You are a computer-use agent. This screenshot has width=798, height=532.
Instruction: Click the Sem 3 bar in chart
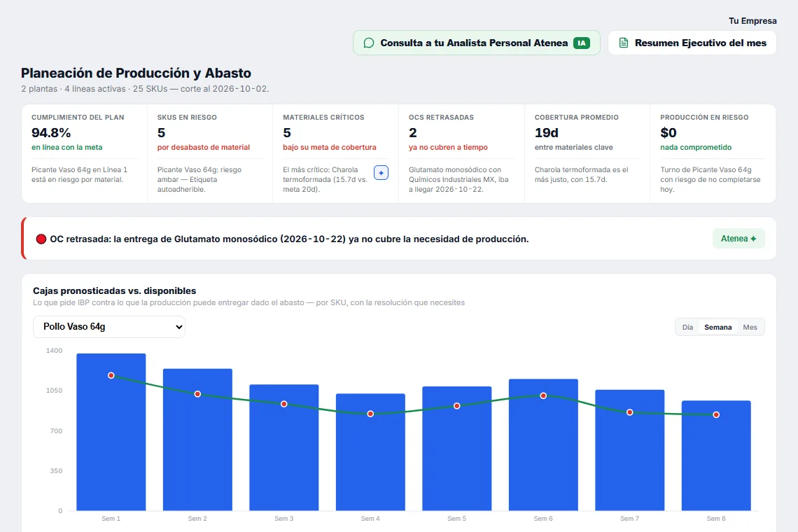(x=284, y=447)
